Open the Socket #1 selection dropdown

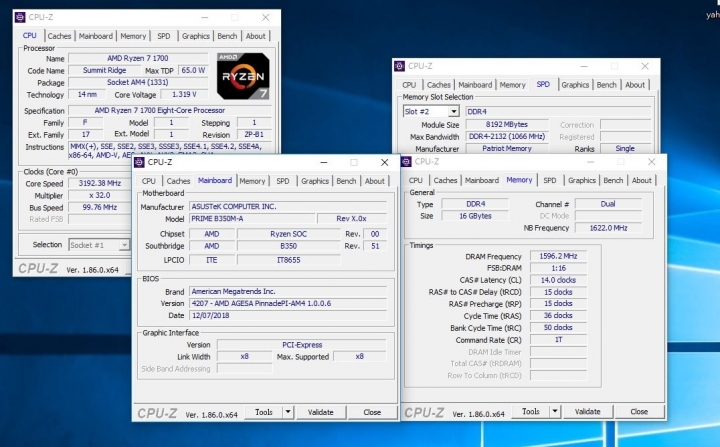click(x=124, y=245)
